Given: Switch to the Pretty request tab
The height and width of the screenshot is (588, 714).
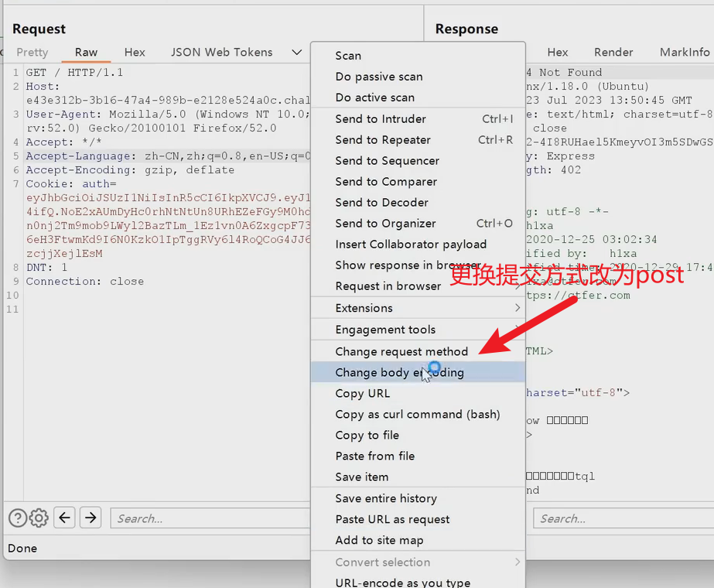Looking at the screenshot, I should pyautogui.click(x=32, y=53).
